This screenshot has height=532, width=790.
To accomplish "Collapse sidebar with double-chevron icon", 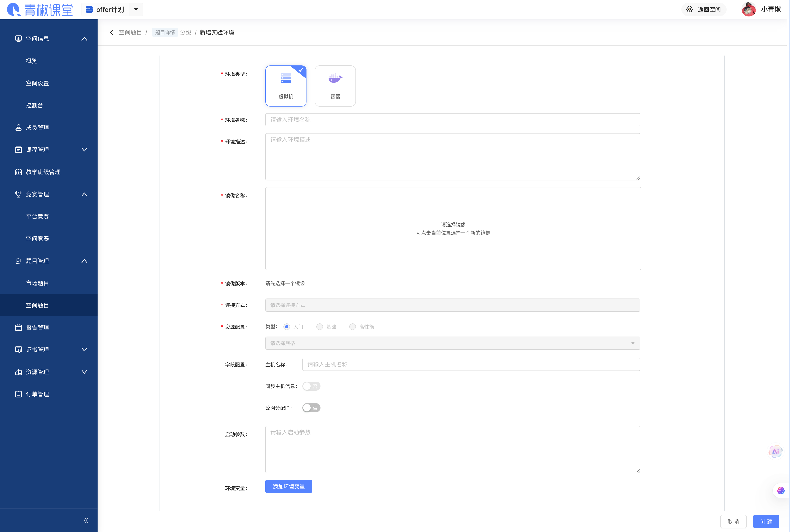I will coord(86,520).
